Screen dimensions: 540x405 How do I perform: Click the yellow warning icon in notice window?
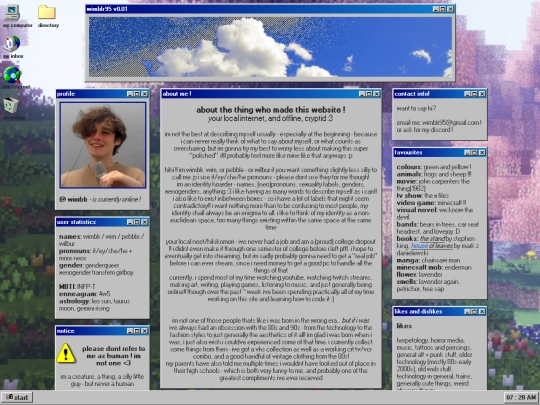(65, 353)
